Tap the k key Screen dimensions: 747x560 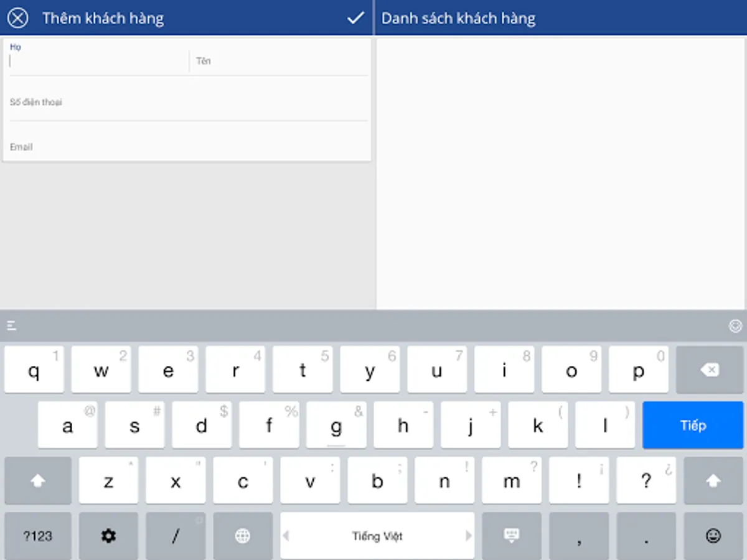tap(538, 425)
